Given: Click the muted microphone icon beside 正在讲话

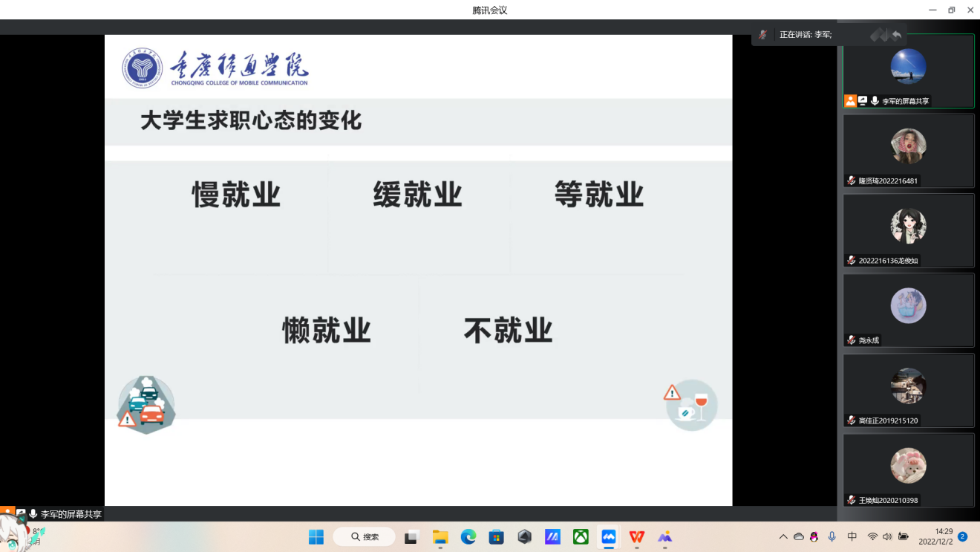Looking at the screenshot, I should (x=762, y=35).
